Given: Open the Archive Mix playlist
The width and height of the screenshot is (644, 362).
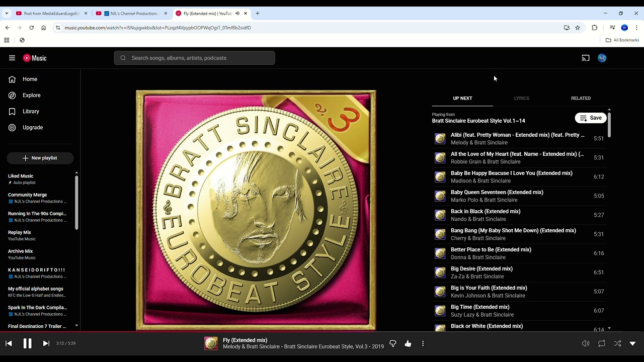Looking at the screenshot, I should click(x=38, y=254).
